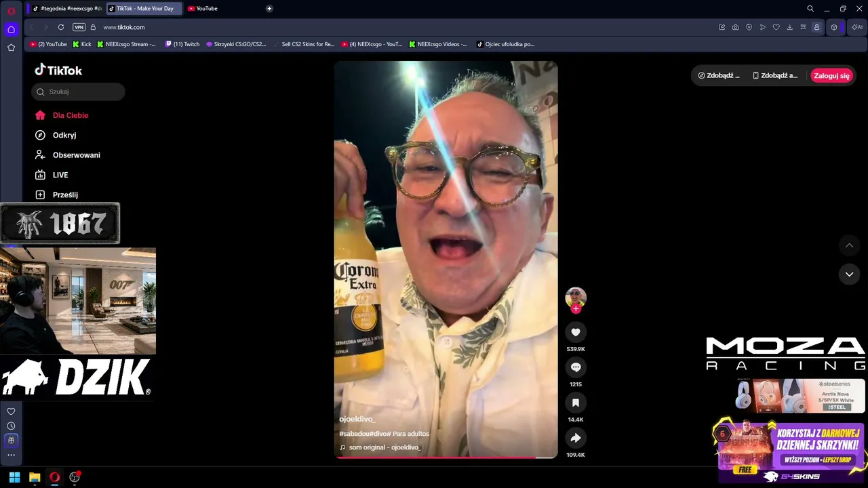This screenshot has height=488, width=868.
Task: Switch to the #tegodnia #neexcsgo tab
Action: [67, 9]
